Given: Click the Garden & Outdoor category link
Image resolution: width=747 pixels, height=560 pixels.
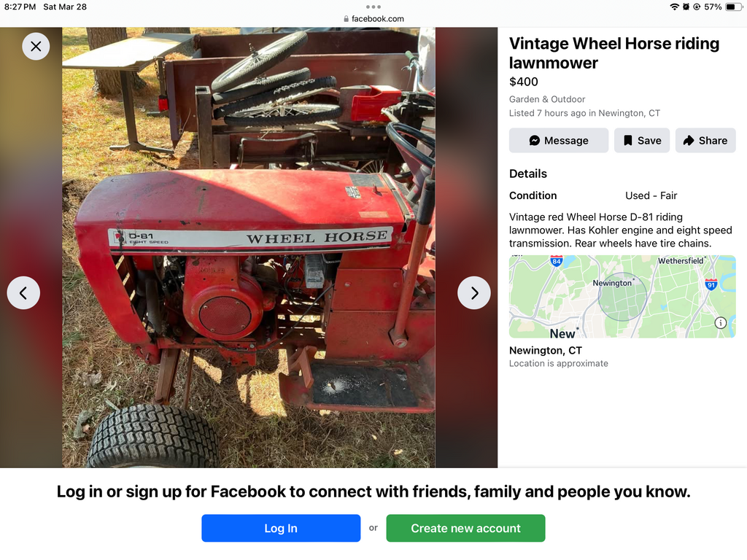Looking at the screenshot, I should (x=547, y=99).
